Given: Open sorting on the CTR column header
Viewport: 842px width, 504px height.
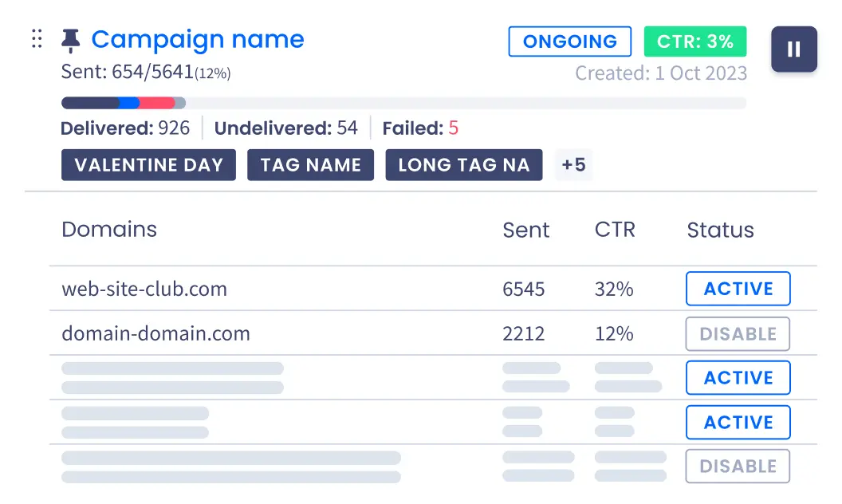Looking at the screenshot, I should tap(614, 230).
